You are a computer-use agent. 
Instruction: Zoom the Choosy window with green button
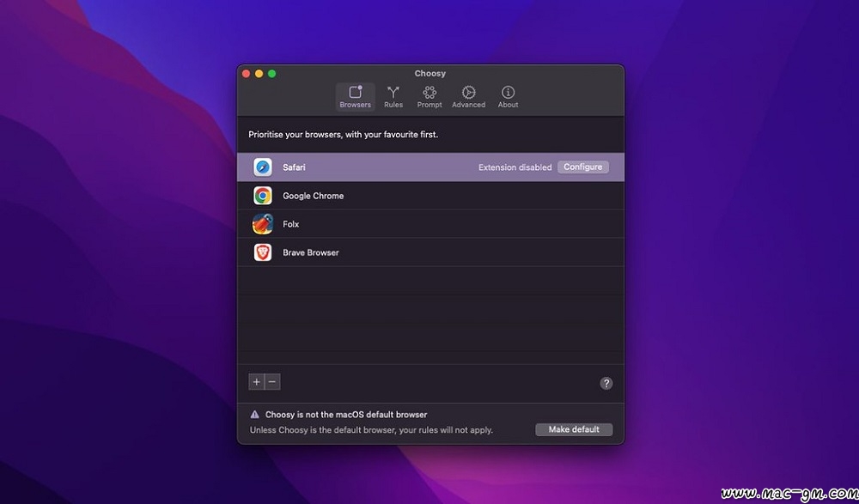[x=272, y=73]
